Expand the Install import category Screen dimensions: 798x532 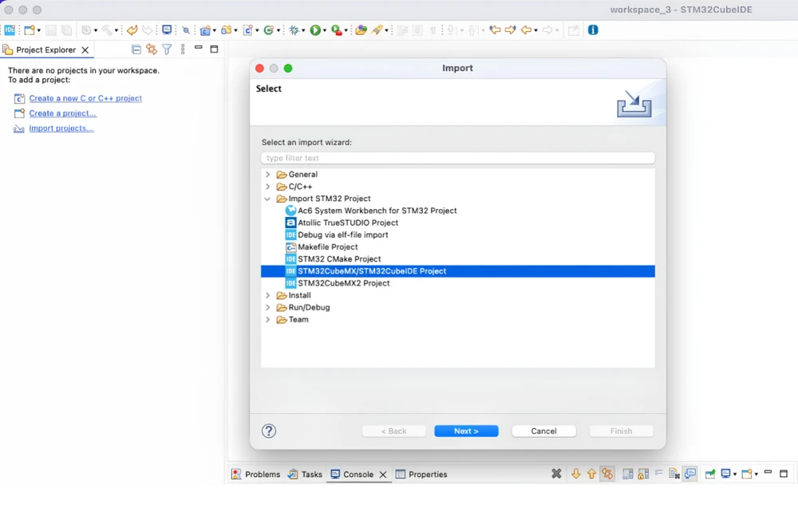pyautogui.click(x=267, y=295)
